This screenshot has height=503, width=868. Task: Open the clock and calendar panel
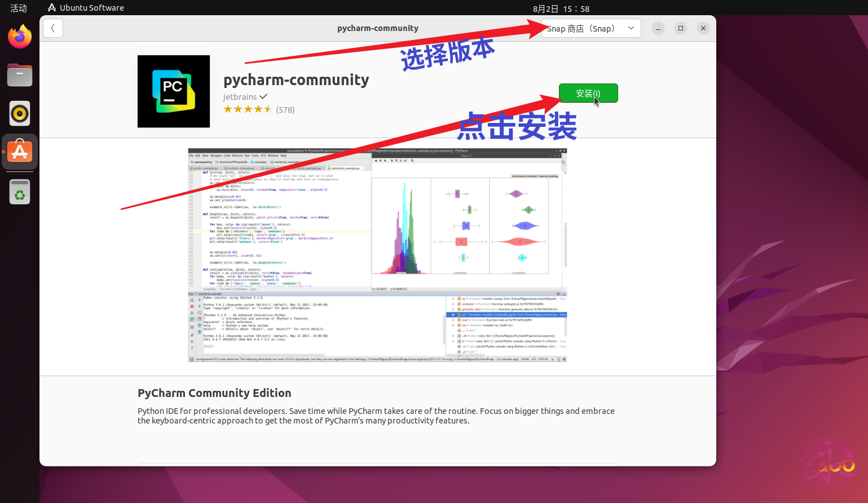point(561,8)
